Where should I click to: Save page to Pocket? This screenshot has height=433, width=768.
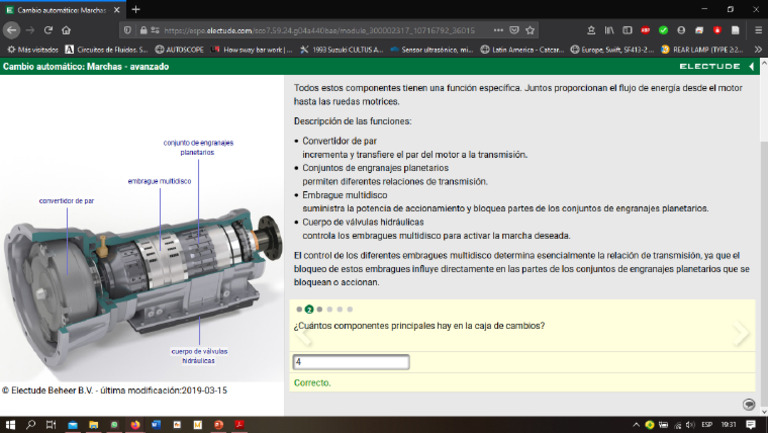pos(514,30)
